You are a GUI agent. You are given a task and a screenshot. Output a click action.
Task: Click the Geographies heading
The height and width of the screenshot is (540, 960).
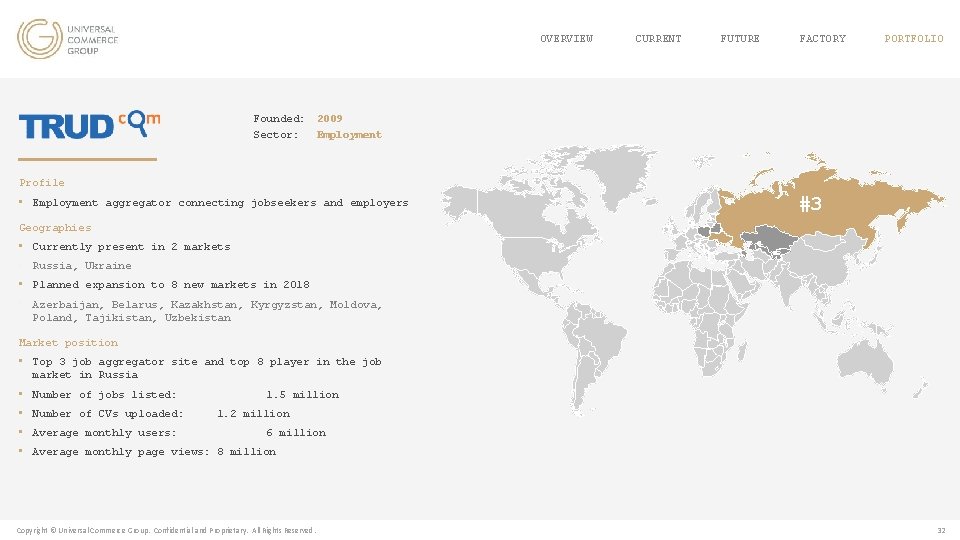[55, 228]
